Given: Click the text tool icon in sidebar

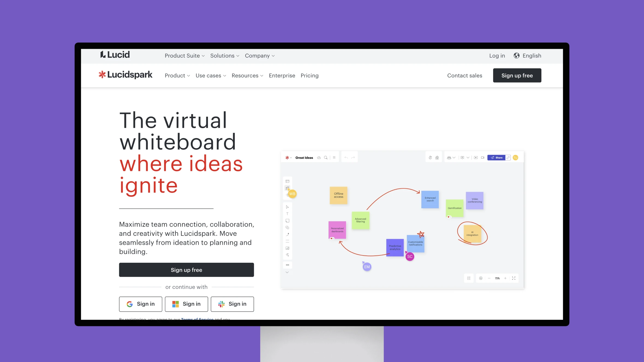Looking at the screenshot, I should click(288, 214).
